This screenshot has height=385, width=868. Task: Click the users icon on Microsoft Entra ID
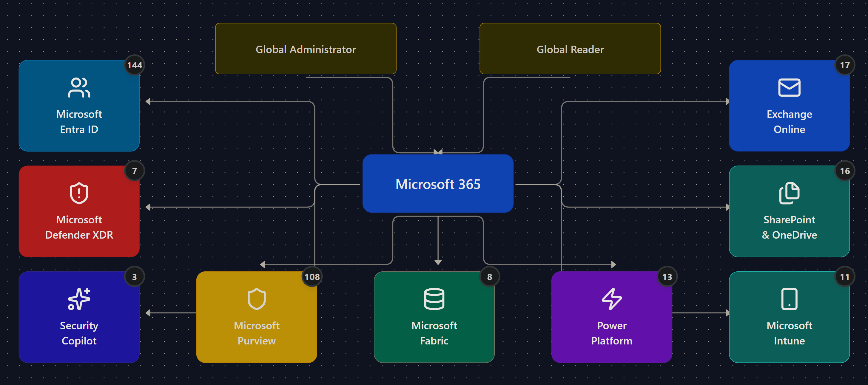pos(79,88)
